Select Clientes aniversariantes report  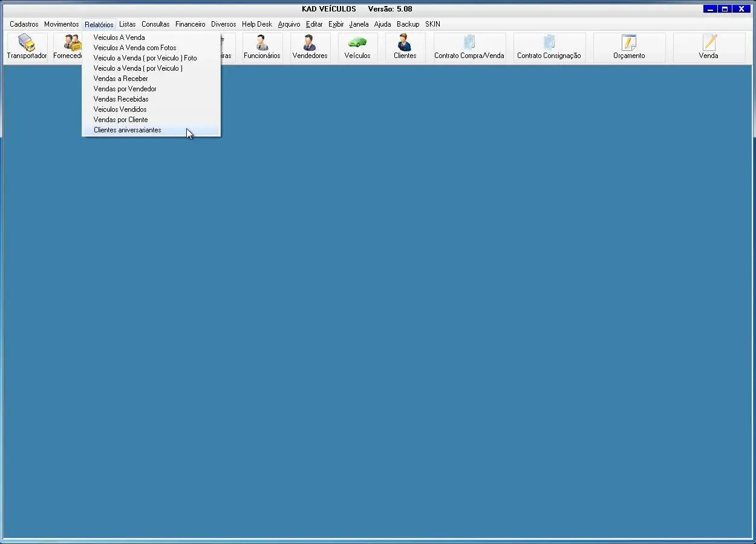point(128,130)
